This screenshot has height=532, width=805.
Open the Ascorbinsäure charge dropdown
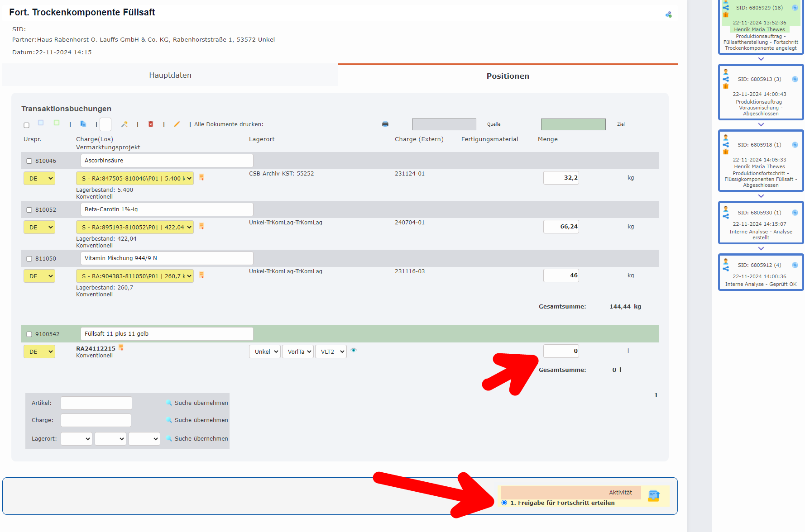tap(135, 178)
